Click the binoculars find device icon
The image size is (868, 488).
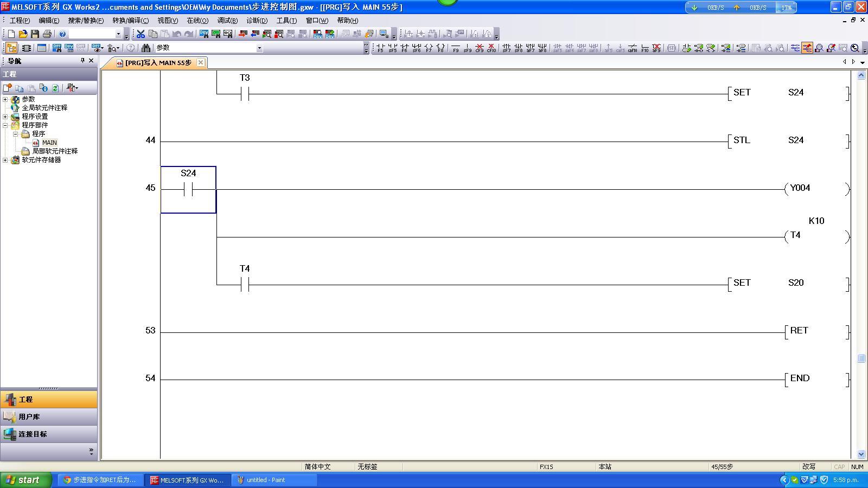[145, 48]
